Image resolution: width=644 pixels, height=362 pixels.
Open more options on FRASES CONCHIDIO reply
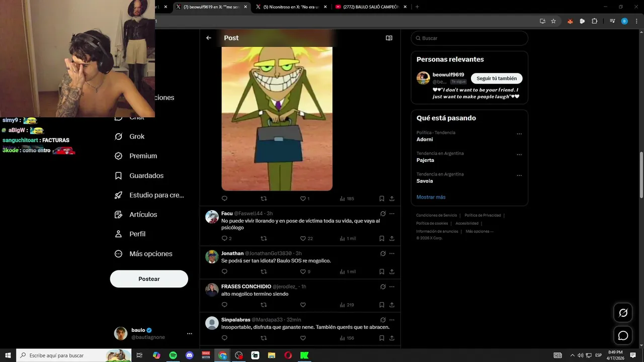click(x=392, y=287)
